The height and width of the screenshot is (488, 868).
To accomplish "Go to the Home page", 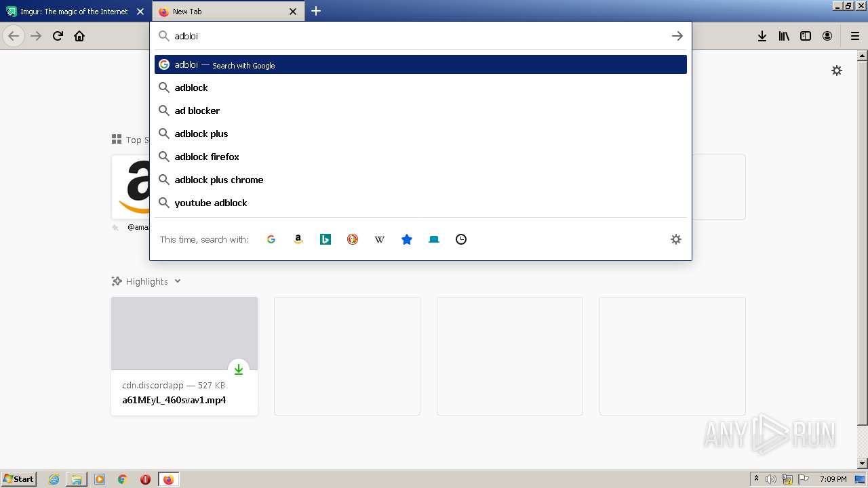I will [x=79, y=36].
